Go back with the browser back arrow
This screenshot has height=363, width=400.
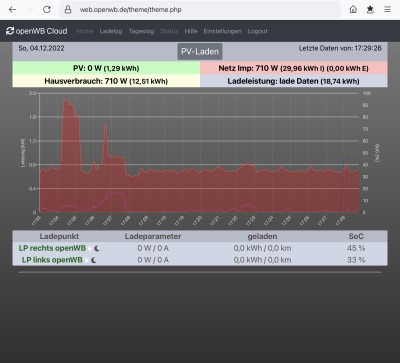pos(12,10)
